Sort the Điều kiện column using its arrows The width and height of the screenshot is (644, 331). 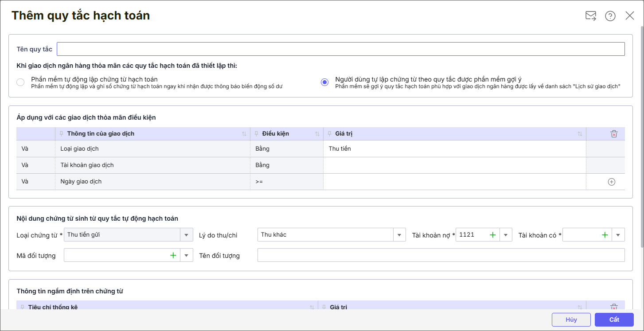click(317, 134)
